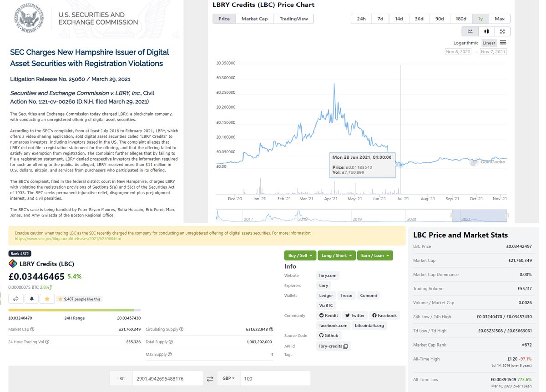The height and width of the screenshot is (392, 546).
Task: Open the Coinomi wallet link
Action: pyautogui.click(x=369, y=296)
